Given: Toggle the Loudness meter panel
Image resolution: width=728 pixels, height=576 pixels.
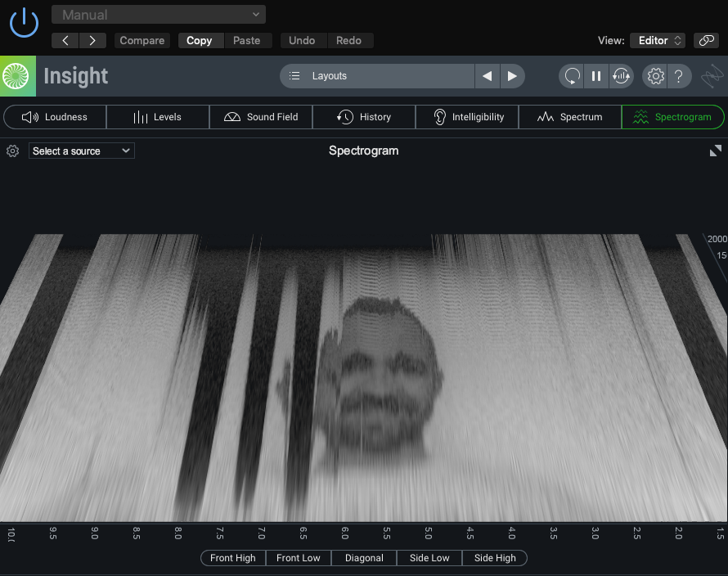Looking at the screenshot, I should click(55, 117).
